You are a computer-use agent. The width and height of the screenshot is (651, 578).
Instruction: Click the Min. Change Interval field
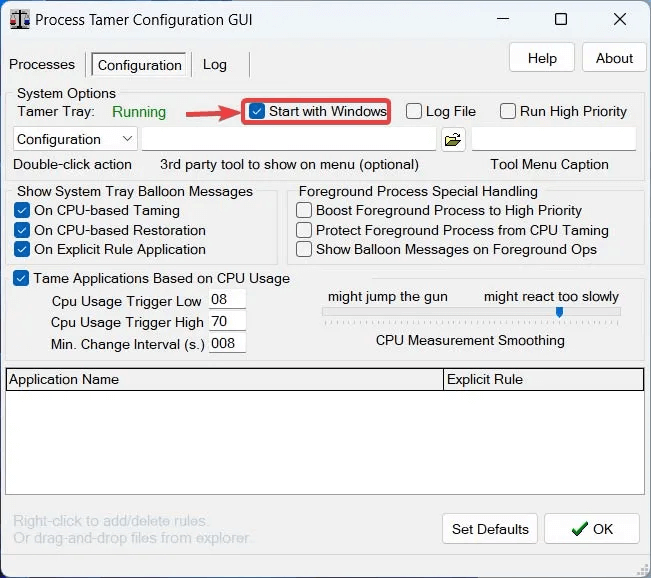(x=227, y=343)
